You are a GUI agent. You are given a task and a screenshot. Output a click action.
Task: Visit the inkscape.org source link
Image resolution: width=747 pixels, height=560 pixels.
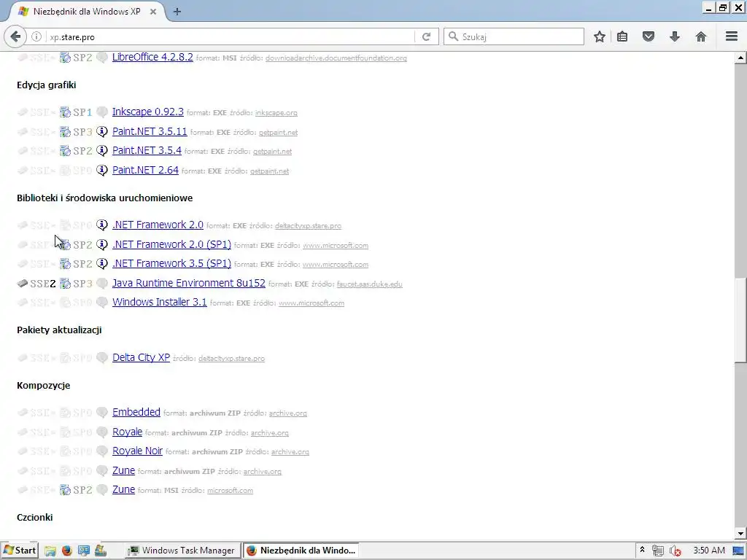276,113
